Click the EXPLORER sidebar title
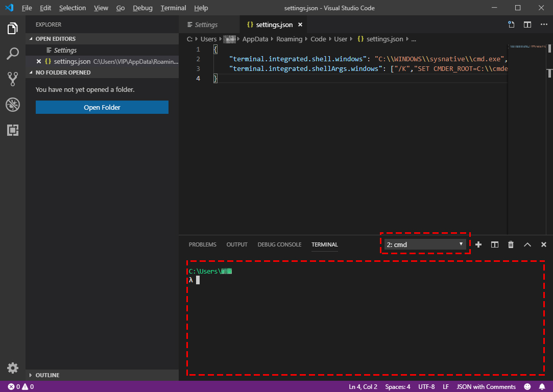This screenshot has width=553, height=392. (x=49, y=24)
